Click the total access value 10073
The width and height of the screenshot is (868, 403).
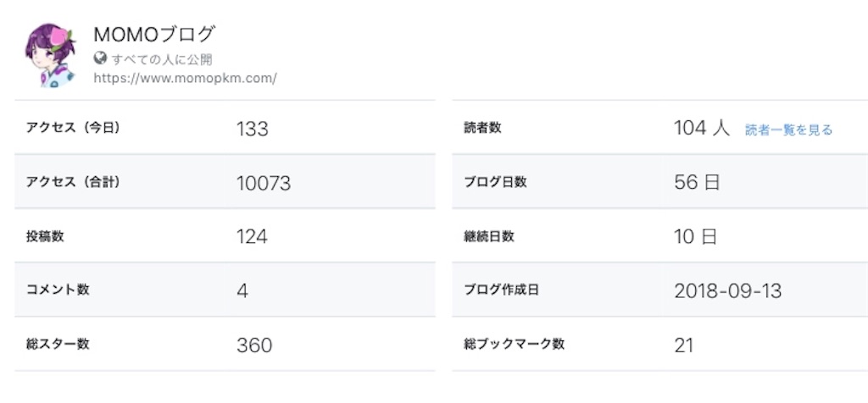[264, 183]
